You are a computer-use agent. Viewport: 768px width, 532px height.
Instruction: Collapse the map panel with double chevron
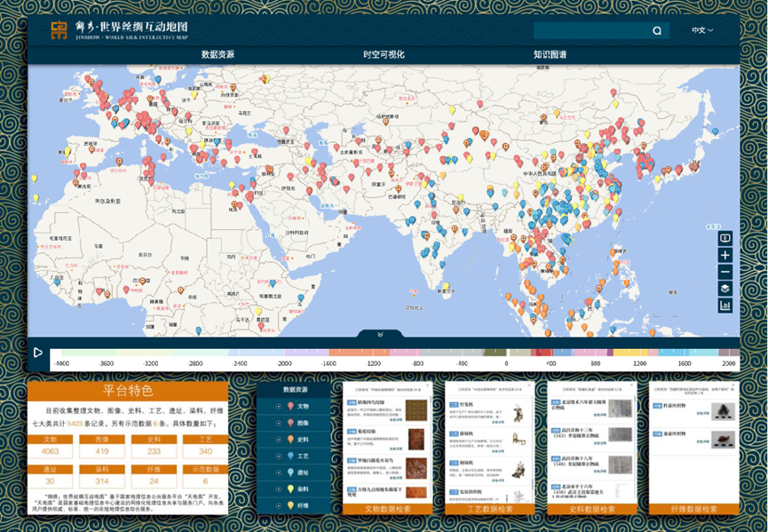pos(380,335)
